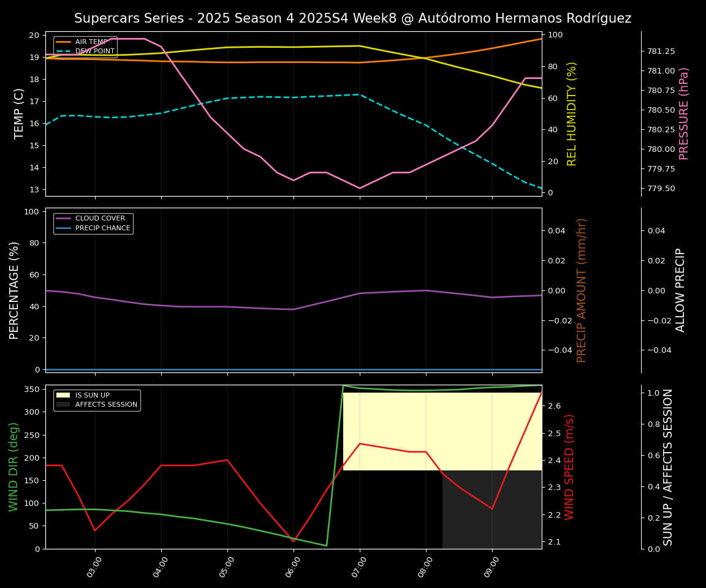Click the chart title Supercars Series text
Viewport: 706px width, 588px height.
tap(352, 18)
